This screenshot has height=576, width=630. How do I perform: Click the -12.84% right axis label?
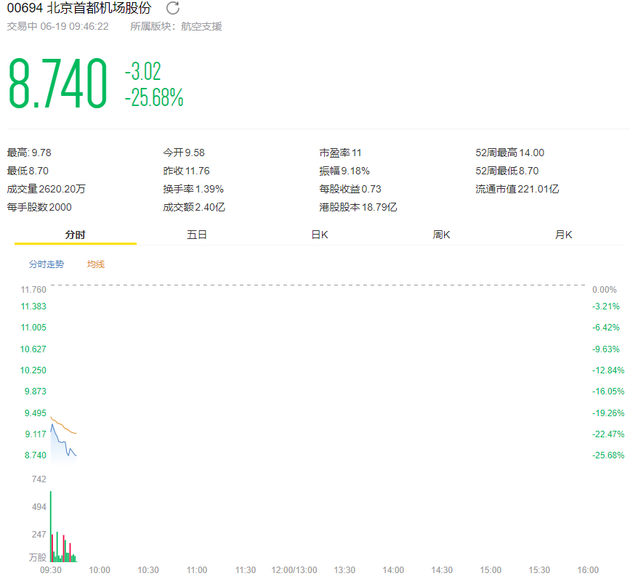point(608,370)
